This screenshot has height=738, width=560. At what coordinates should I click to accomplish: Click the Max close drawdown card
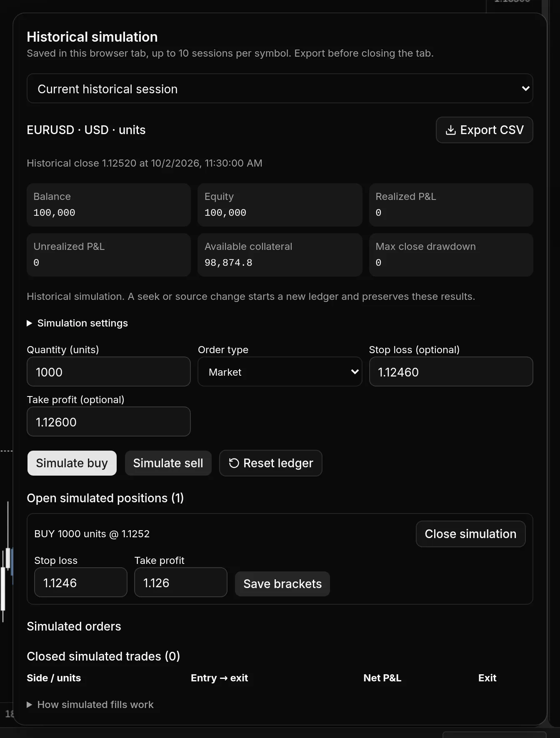point(451,255)
